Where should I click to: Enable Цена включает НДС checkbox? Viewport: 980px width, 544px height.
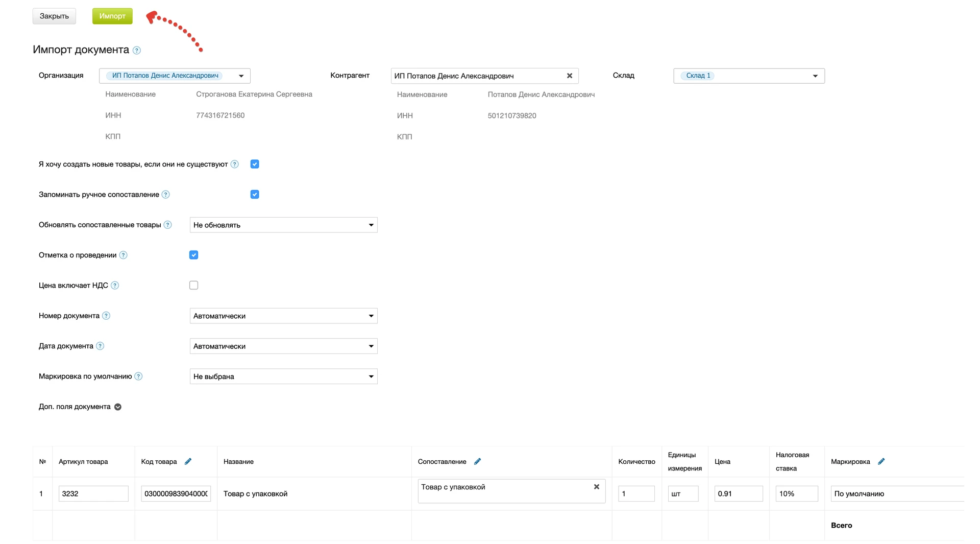[193, 285]
